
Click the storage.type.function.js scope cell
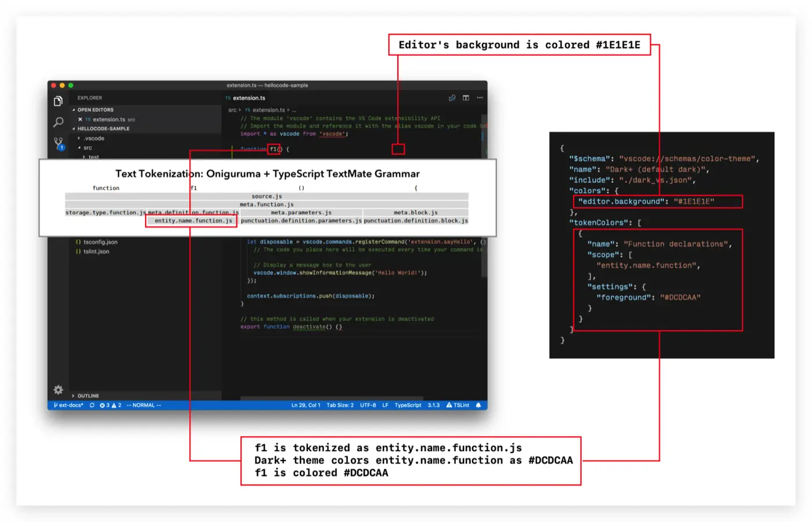tap(106, 213)
